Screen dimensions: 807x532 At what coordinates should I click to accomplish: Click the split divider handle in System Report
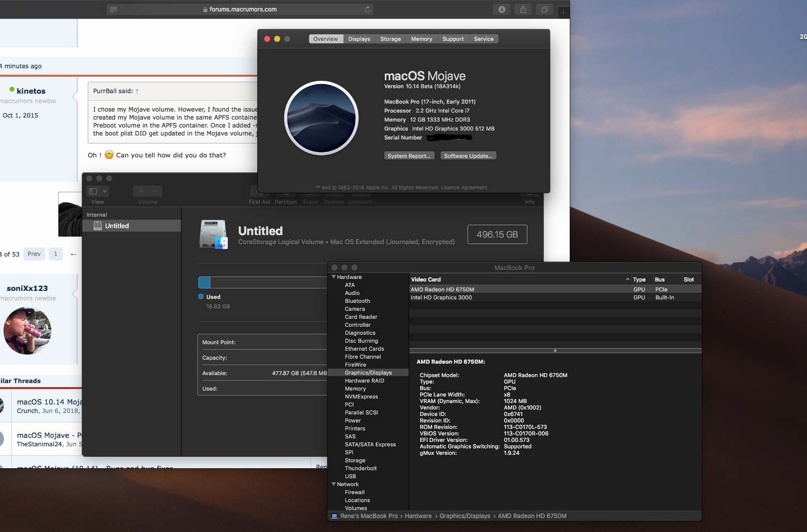(x=555, y=351)
